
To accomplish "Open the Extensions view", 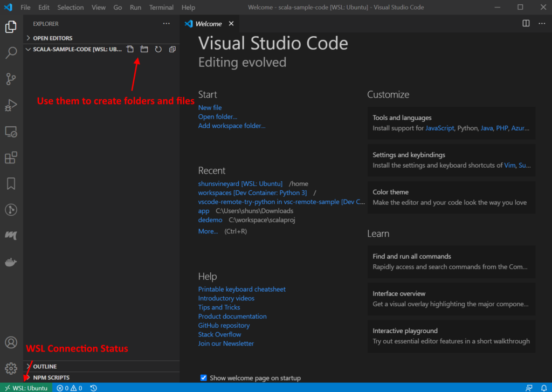I will (11, 158).
